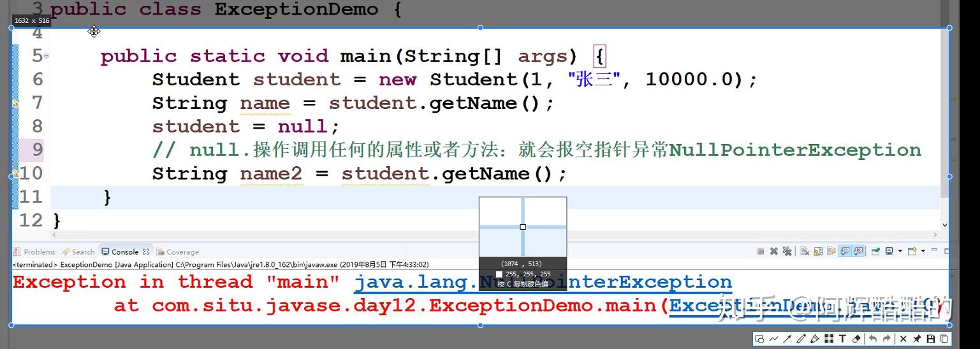Click the string "张三" on line 6
This screenshot has height=349, width=980.
click(x=595, y=80)
